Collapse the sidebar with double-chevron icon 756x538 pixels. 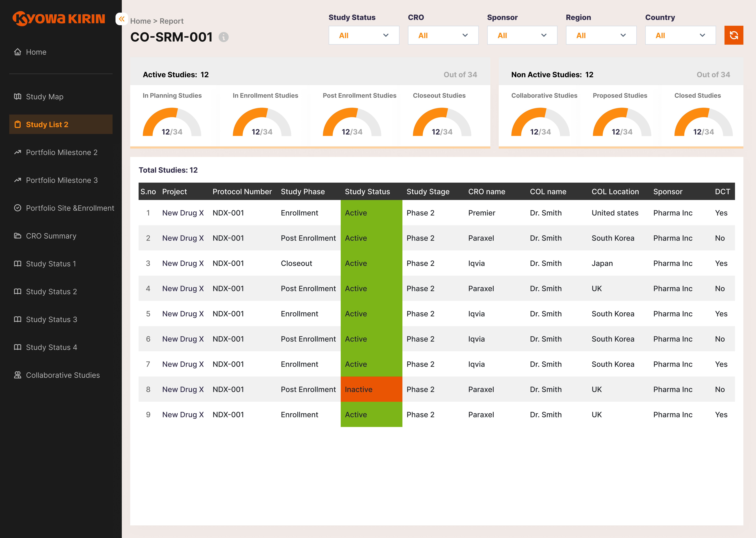pos(122,19)
